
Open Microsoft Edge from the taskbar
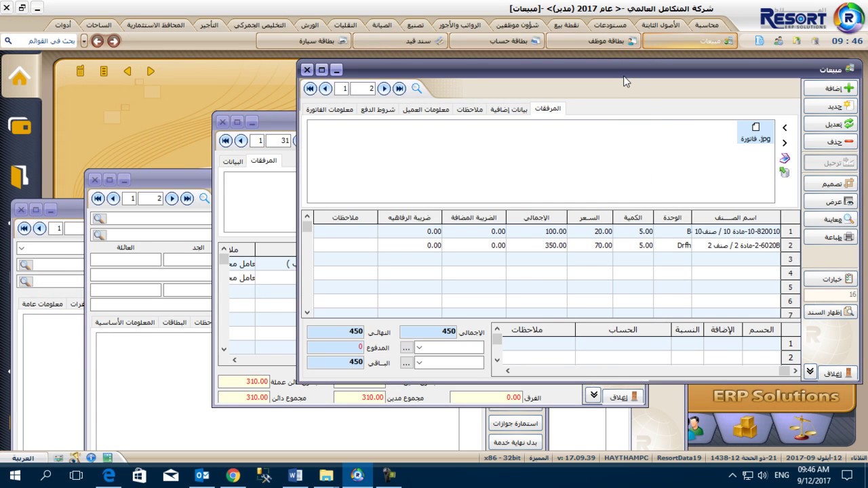pos(108,475)
